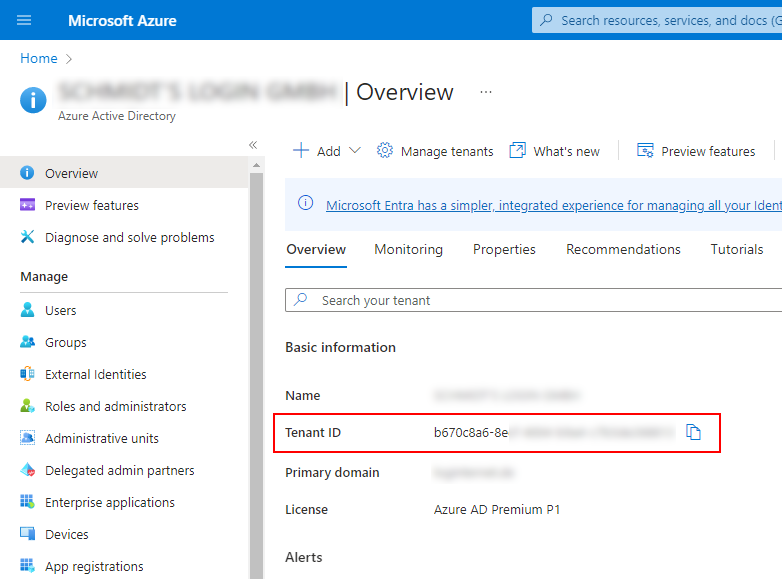Click the Microsoft Azure title
Image resolution: width=782 pixels, height=579 pixels.
click(122, 20)
